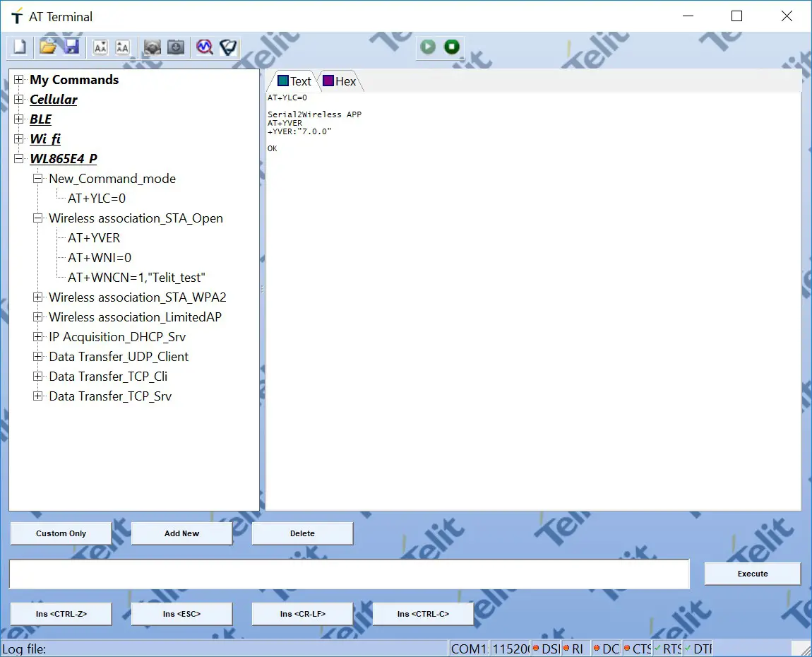Viewport: 812px width, 657px height.
Task: Collapse the New_Command_mode node
Action: click(38, 178)
